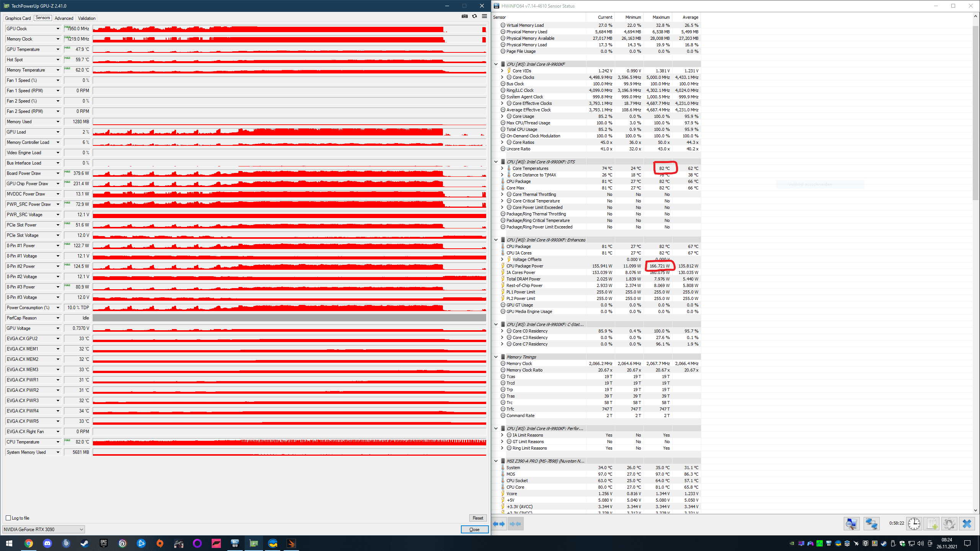Click the Current column header
Viewport: 980px width, 551px height.
600,17
